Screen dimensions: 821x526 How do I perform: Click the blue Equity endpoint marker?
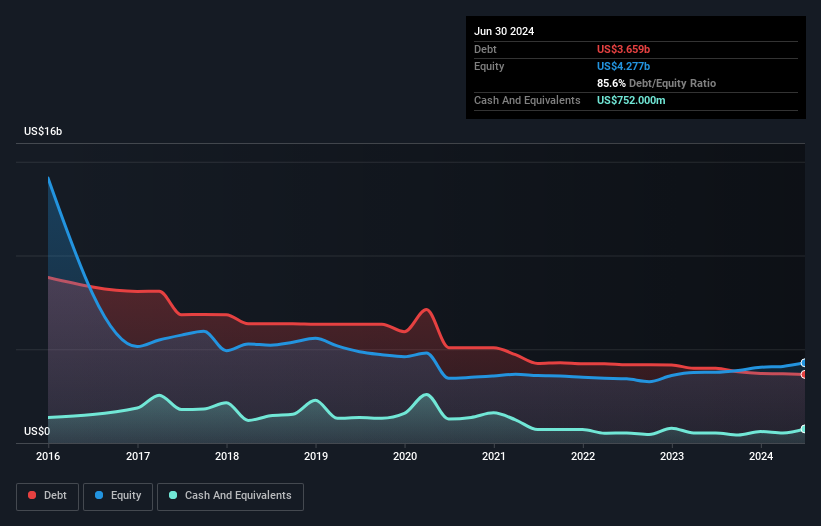(804, 363)
